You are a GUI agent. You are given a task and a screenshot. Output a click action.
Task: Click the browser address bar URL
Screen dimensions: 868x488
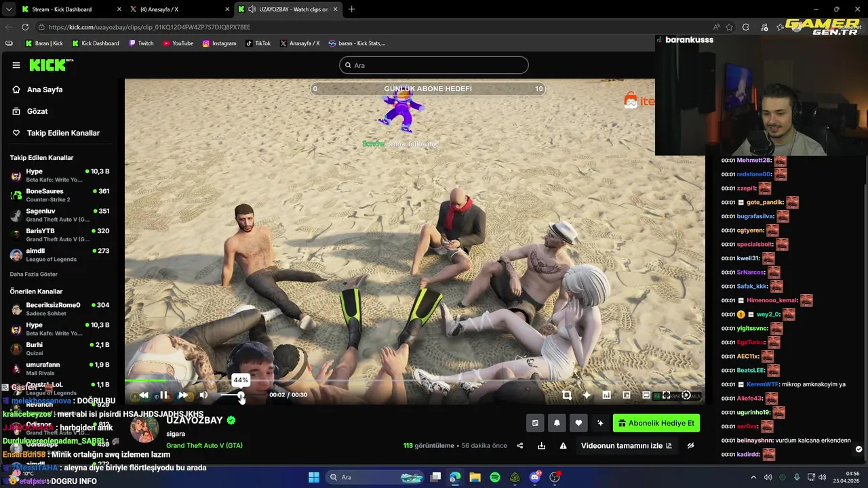(x=149, y=27)
